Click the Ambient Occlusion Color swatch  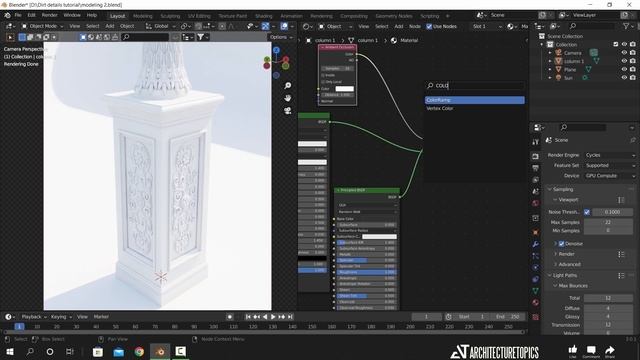(344, 89)
